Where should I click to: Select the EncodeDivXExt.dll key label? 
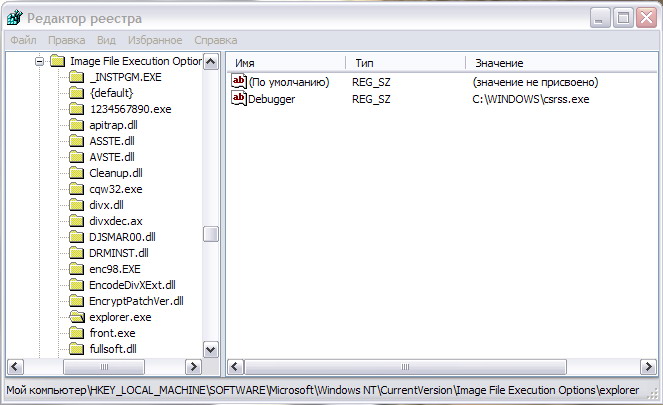coord(132,285)
